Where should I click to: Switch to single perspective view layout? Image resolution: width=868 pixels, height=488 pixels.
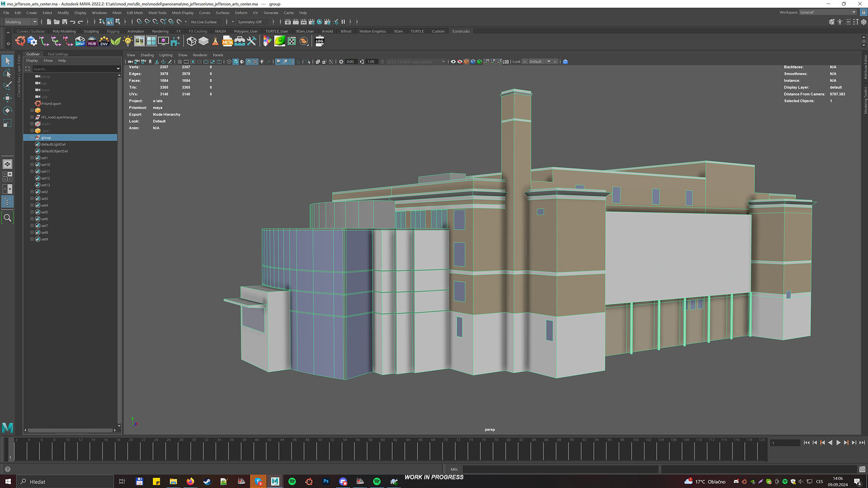[x=7, y=164]
